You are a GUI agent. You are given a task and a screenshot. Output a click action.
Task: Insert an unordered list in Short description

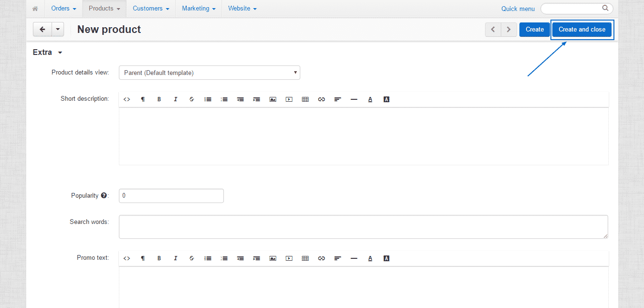point(208,99)
